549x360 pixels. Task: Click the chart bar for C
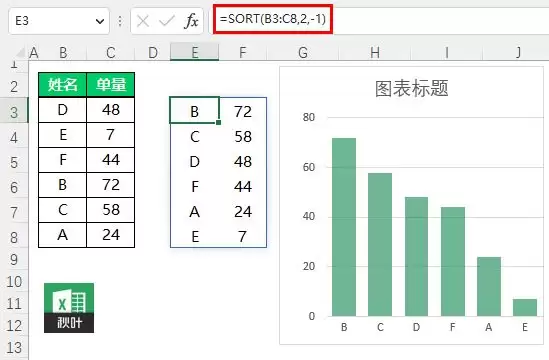click(380, 244)
